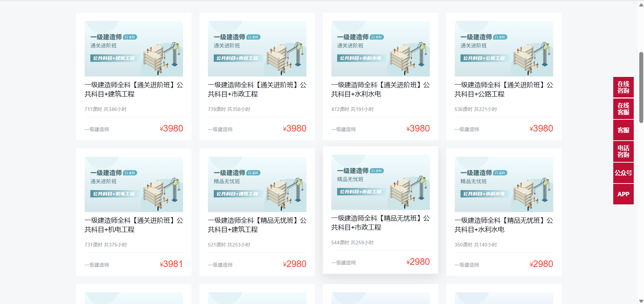This screenshot has height=304, width=644.
Task: Click 521课时 共253小时 text
Action: point(229,245)
